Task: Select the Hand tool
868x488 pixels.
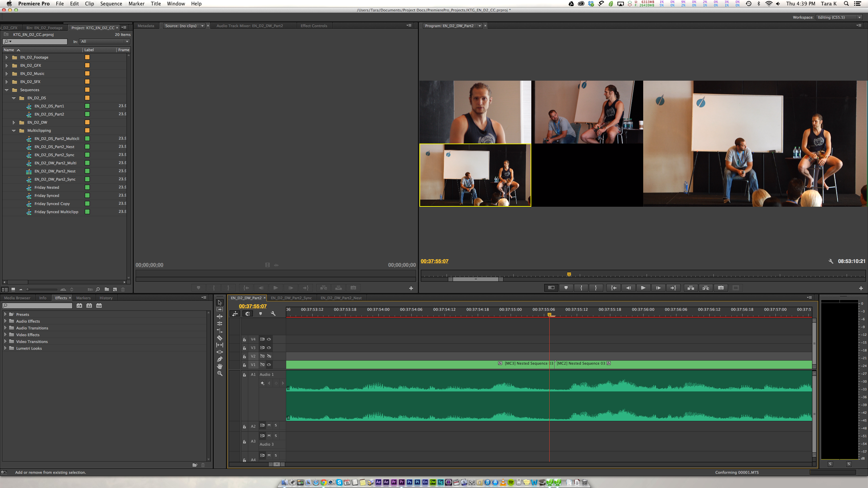Action: pyautogui.click(x=220, y=366)
